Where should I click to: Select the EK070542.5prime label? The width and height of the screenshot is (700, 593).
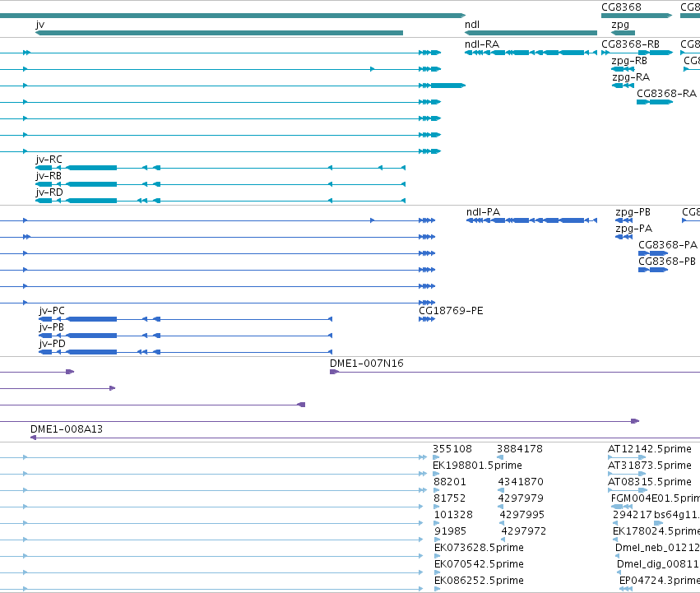479,564
